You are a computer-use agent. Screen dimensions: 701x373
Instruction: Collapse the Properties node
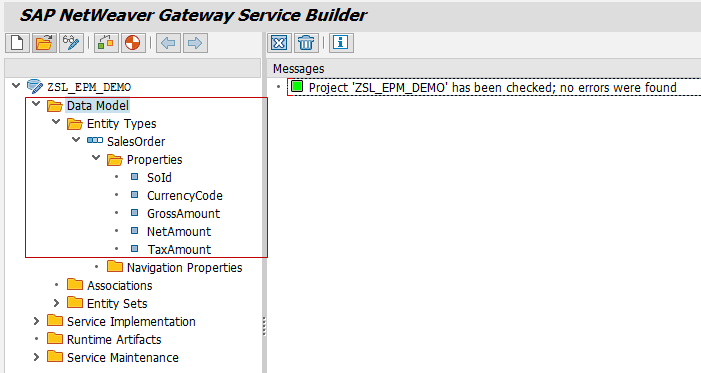(96, 158)
